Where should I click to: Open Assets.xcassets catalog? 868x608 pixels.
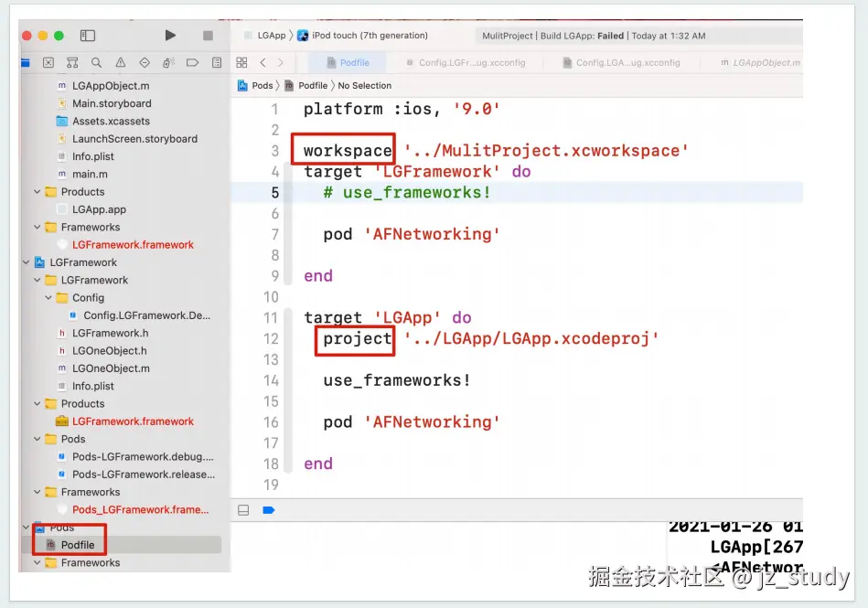[x=111, y=122]
